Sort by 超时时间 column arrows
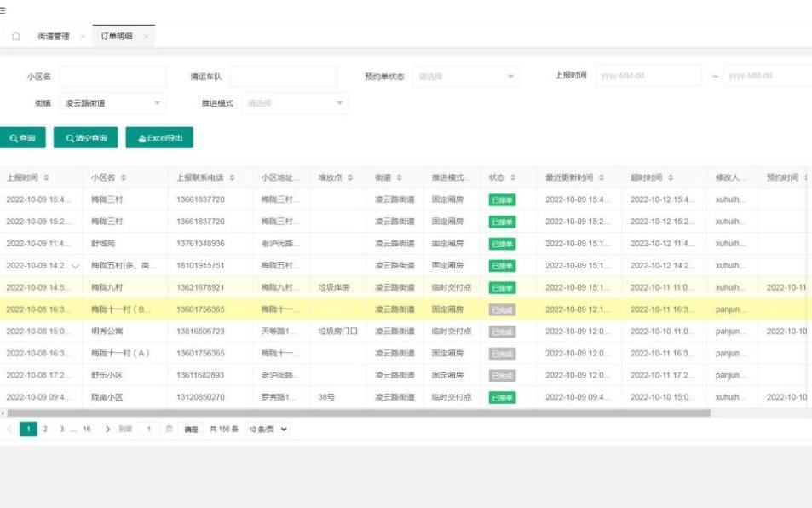 pyautogui.click(x=671, y=177)
